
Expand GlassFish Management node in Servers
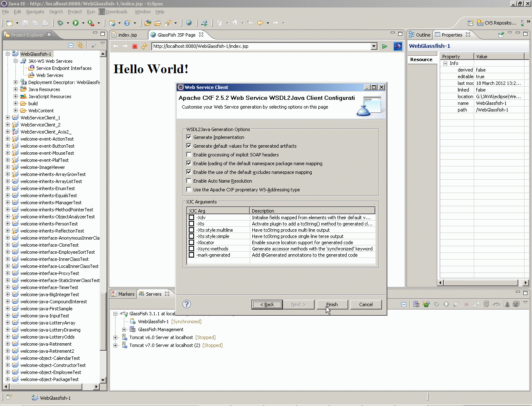point(124,329)
